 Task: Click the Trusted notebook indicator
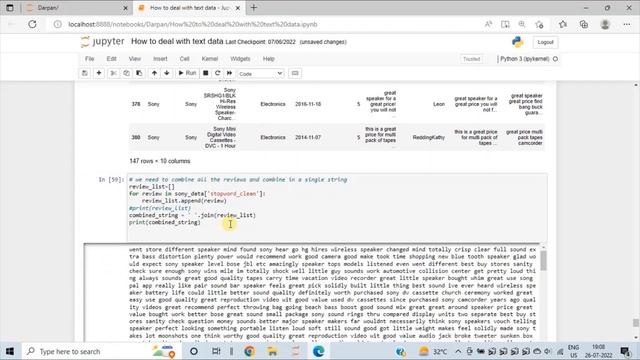click(x=471, y=59)
